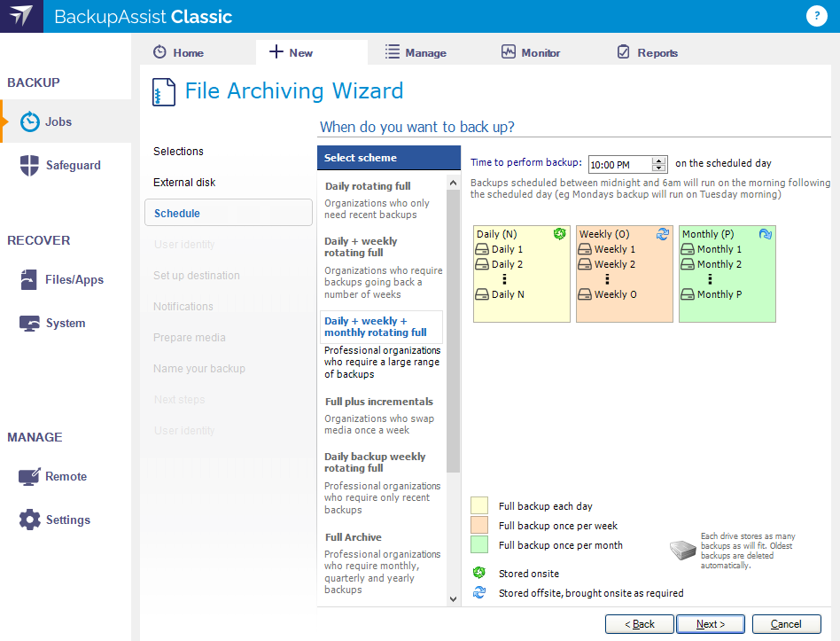Increase backup time with up spinner arrow
This screenshot has width=840, height=641.
tap(659, 160)
